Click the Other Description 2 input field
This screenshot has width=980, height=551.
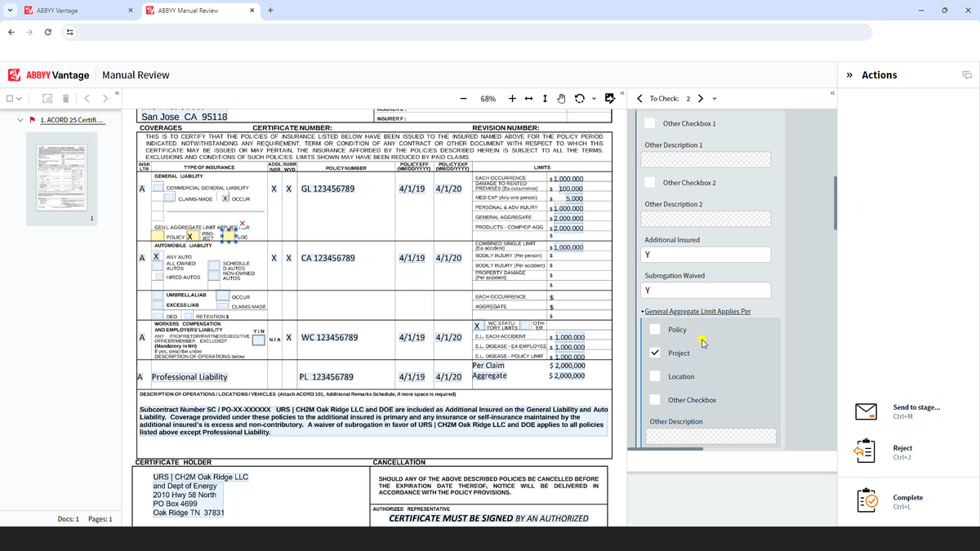coord(706,219)
